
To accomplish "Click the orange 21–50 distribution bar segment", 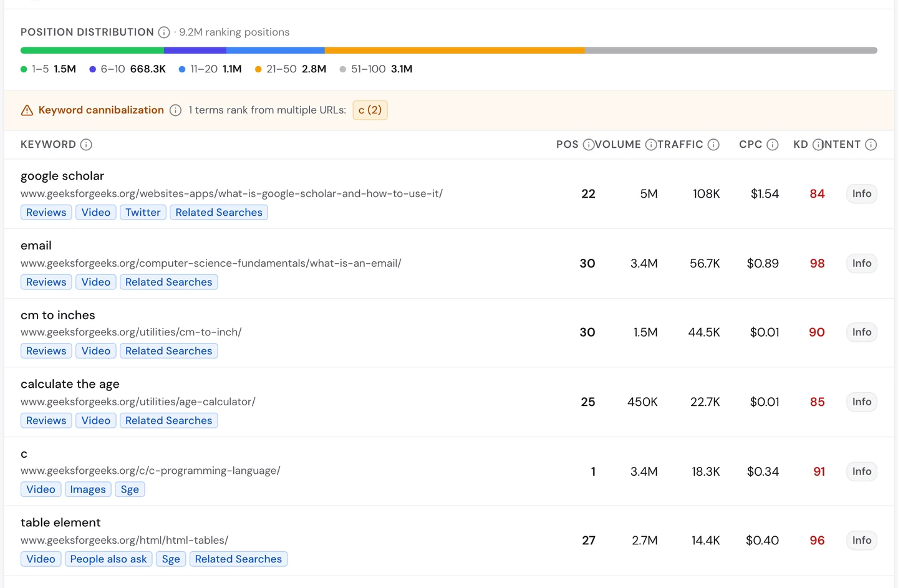I will (x=455, y=51).
